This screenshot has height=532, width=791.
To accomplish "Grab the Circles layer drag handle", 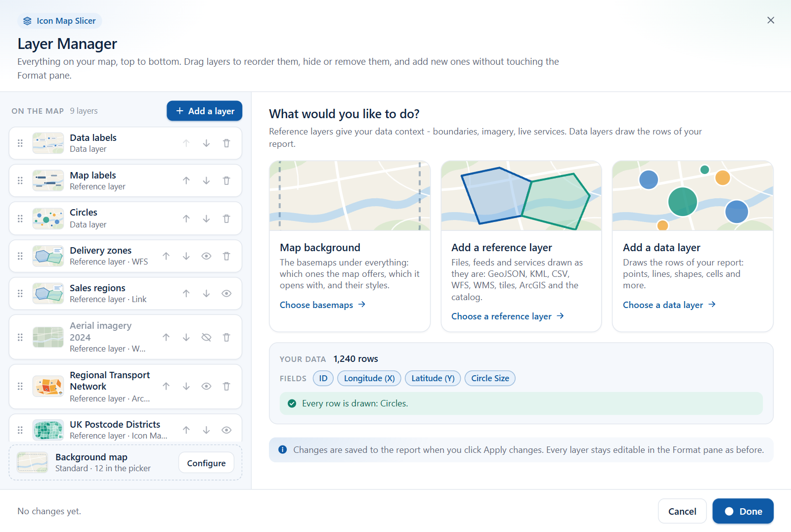I will point(20,219).
